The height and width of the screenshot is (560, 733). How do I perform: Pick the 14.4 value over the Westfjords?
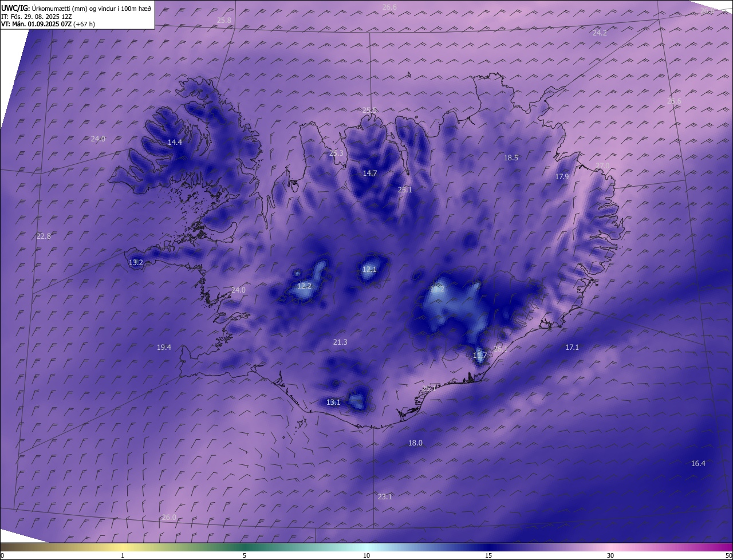click(x=175, y=143)
